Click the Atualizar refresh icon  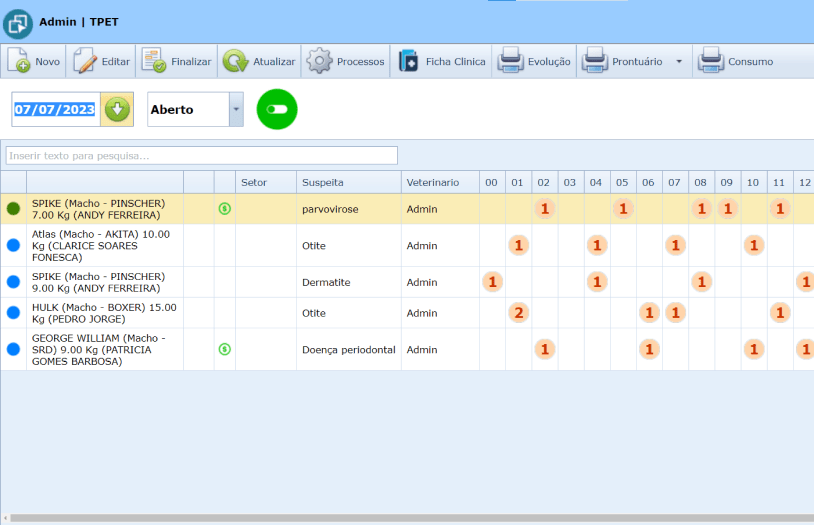(x=235, y=61)
